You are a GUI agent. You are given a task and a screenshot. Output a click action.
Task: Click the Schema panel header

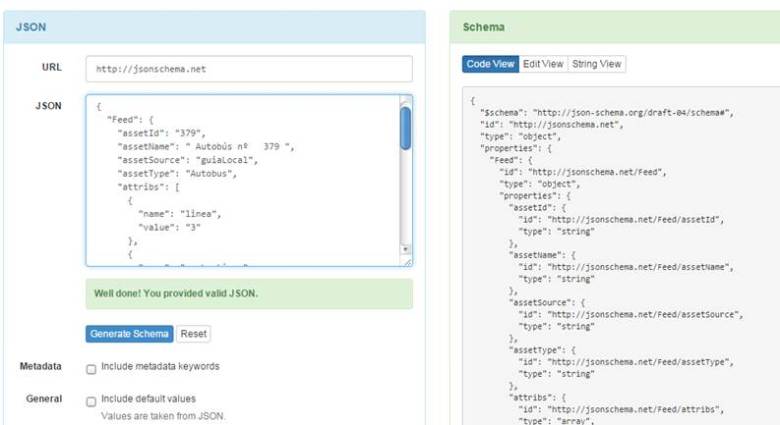click(x=614, y=27)
